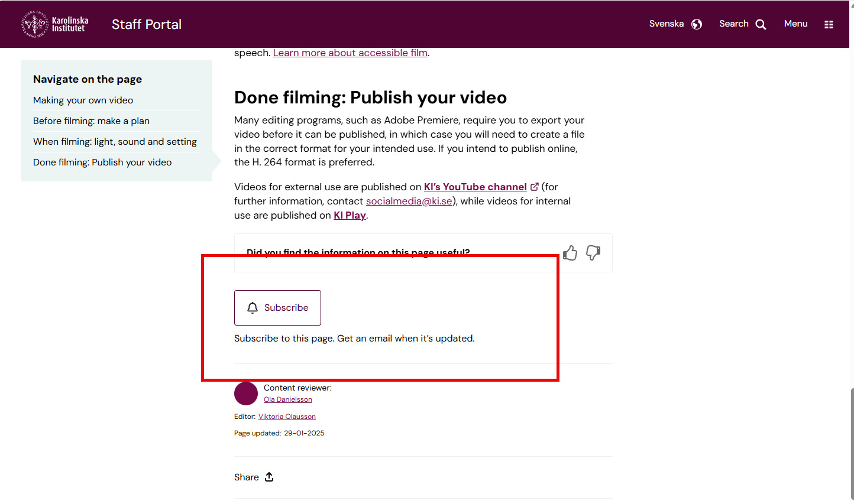Click the search magnifier icon
Image resolution: width=854 pixels, height=504 pixels.
coord(761,24)
